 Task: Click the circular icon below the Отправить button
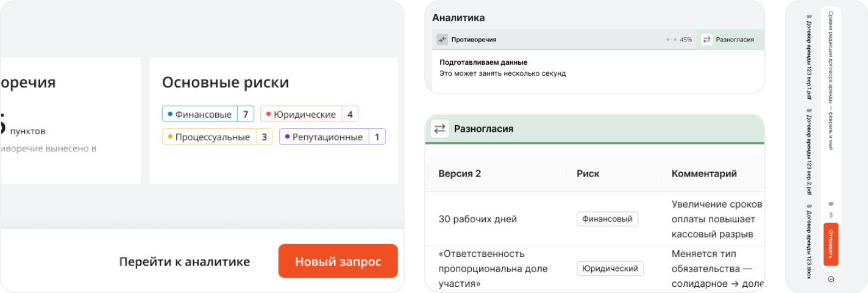[x=831, y=279]
